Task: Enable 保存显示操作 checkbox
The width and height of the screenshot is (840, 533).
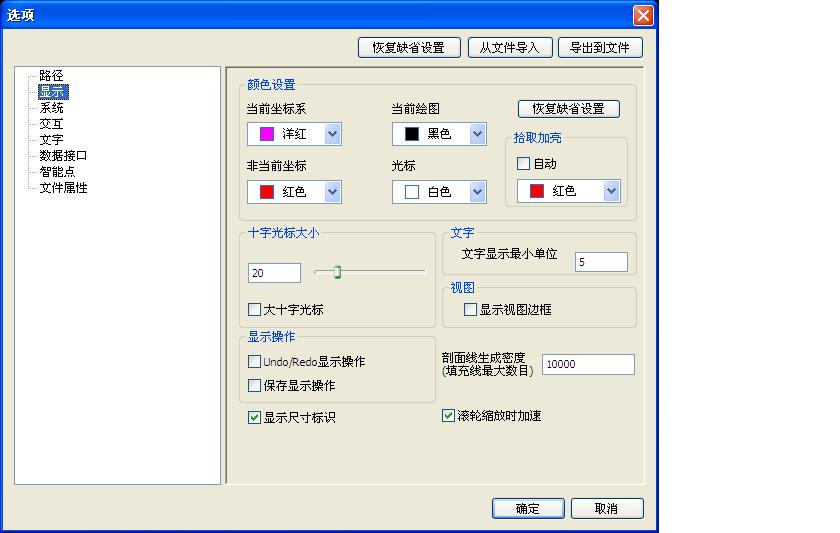Action: (254, 385)
